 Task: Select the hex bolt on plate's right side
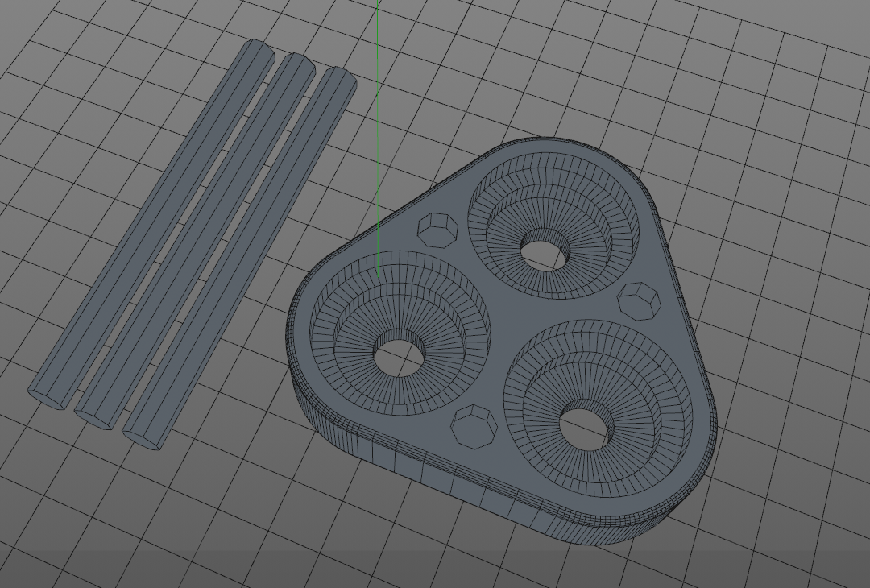639,301
